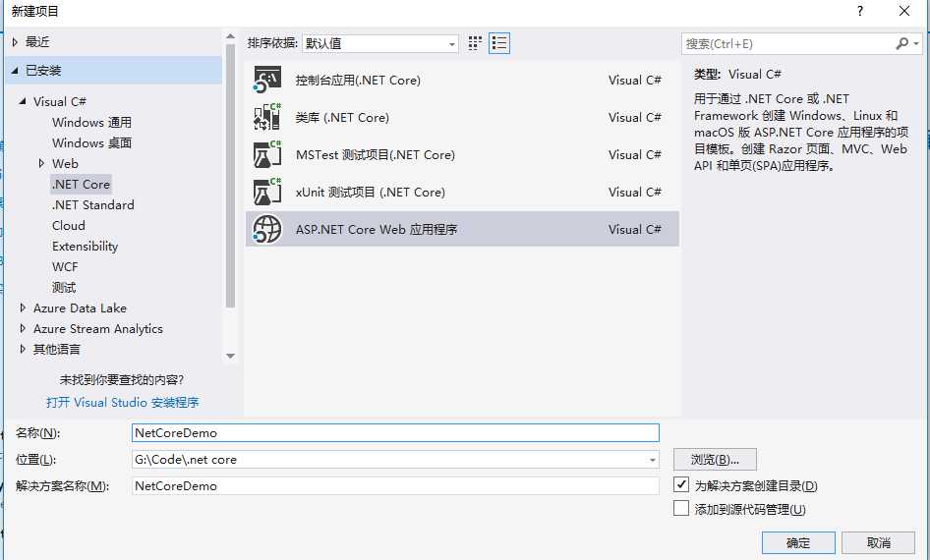This screenshot has height=560, width=930.
Task: Click the ASP.NET Core Web application globe icon
Action: pos(266,229)
